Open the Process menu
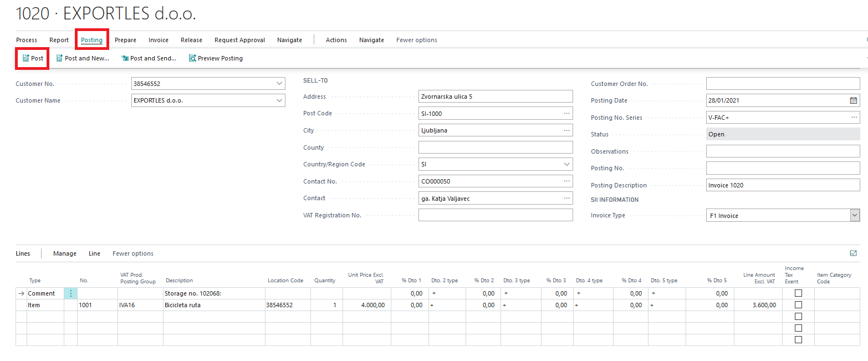 click(27, 40)
